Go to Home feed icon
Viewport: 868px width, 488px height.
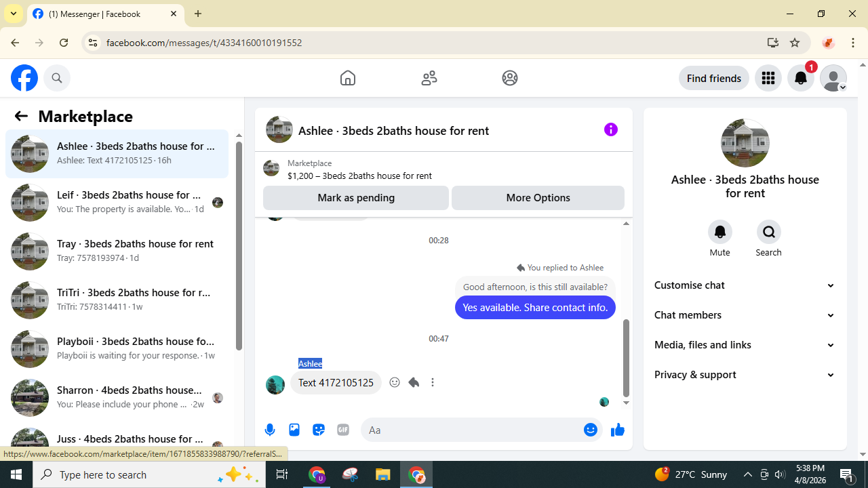pyautogui.click(x=348, y=78)
